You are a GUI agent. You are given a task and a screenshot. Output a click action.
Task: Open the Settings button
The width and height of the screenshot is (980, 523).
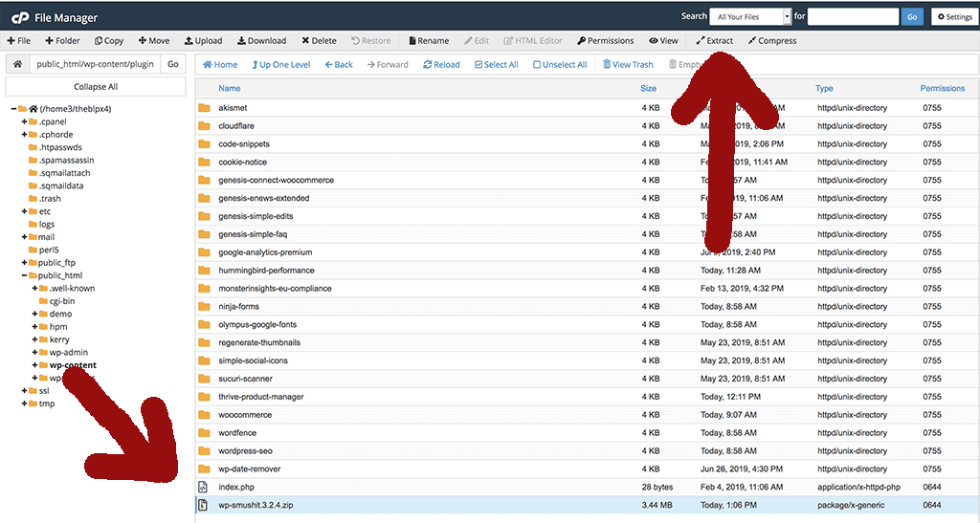(x=952, y=16)
